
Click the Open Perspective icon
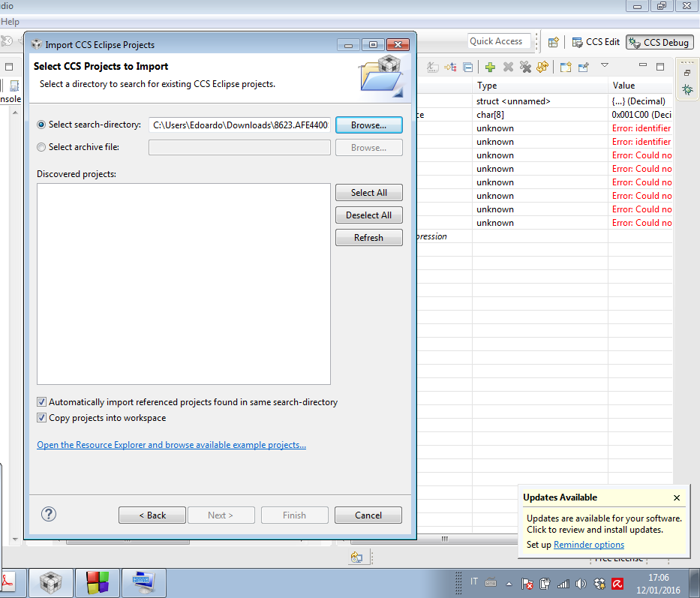click(553, 43)
